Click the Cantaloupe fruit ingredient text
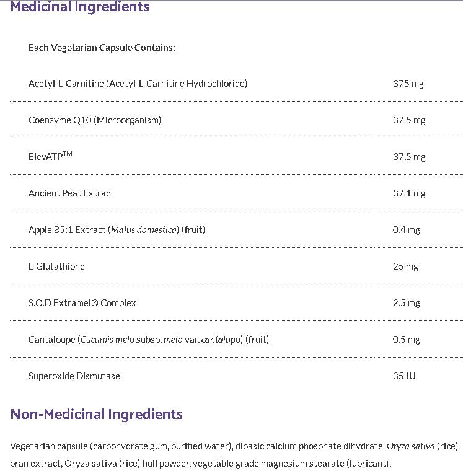This screenshot has height=476, width=463. pyautogui.click(x=140, y=340)
